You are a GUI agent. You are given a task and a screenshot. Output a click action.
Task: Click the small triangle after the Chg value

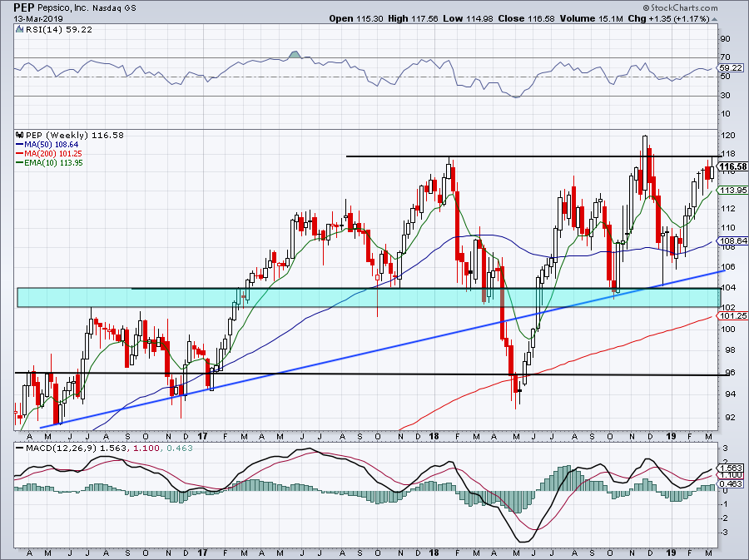click(x=715, y=20)
